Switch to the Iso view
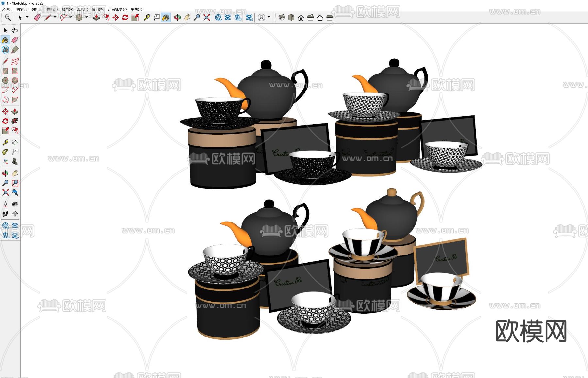This screenshot has height=378, width=588. click(282, 18)
